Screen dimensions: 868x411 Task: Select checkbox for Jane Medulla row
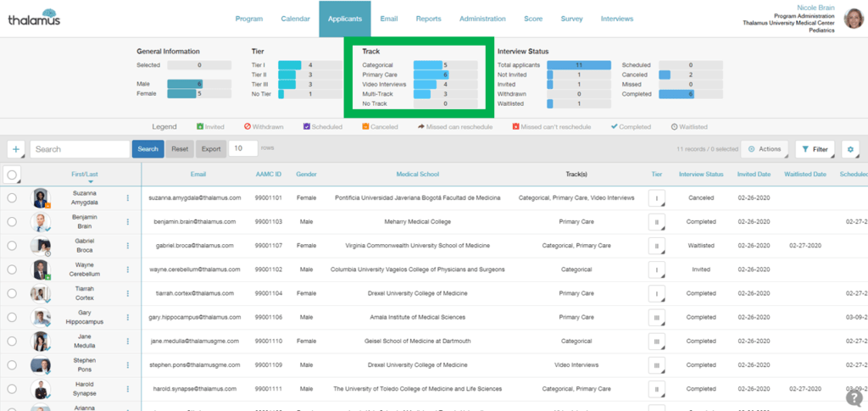(x=12, y=342)
